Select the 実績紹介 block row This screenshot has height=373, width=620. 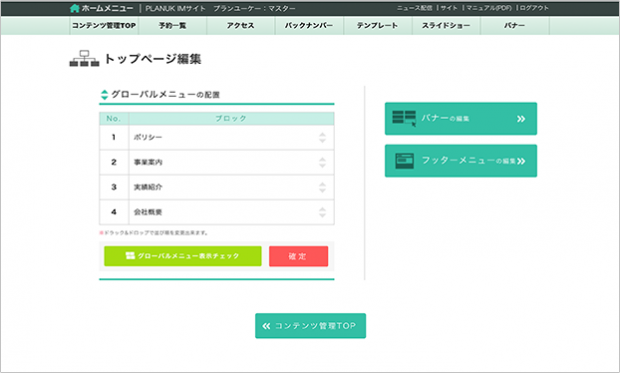click(217, 187)
